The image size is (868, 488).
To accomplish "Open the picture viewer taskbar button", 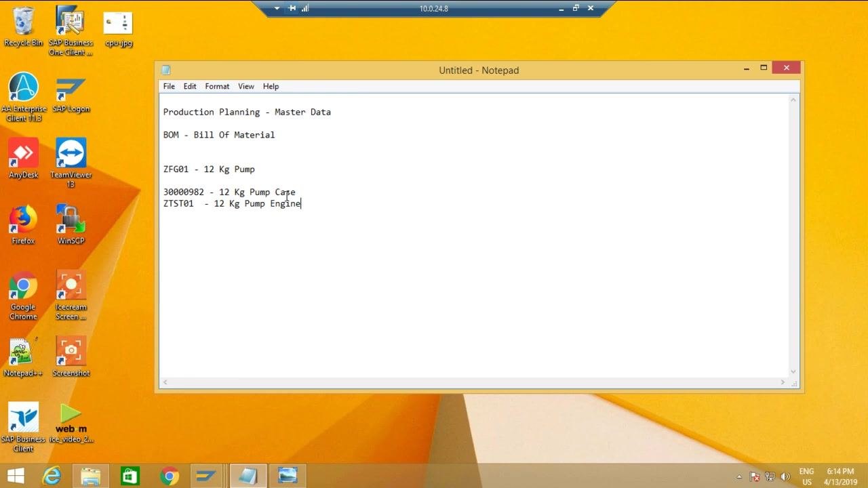I will (x=288, y=476).
